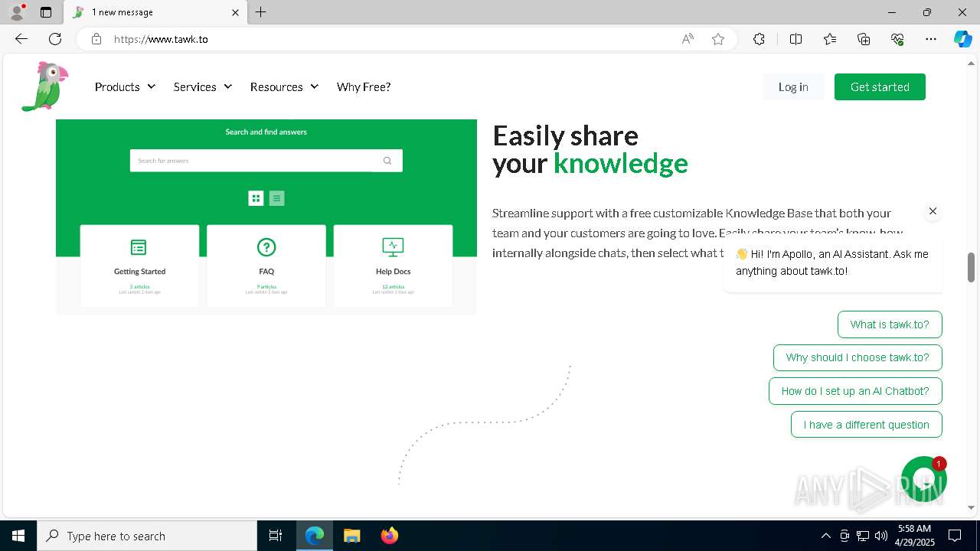Choose 'What is tawk.to?' suggestion
Image resolution: width=980 pixels, height=551 pixels.
[890, 324]
